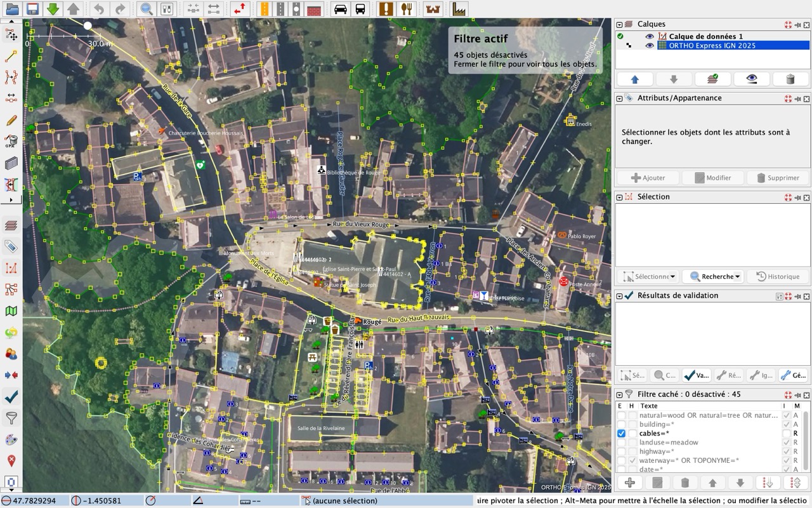Click the castle preset toolbar icon

pyautogui.click(x=434, y=9)
